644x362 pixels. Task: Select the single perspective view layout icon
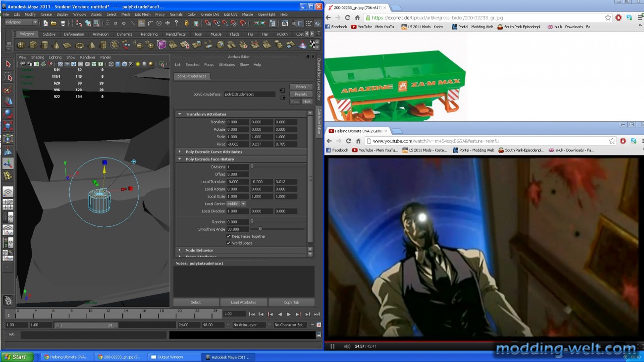pyautogui.click(x=8, y=192)
